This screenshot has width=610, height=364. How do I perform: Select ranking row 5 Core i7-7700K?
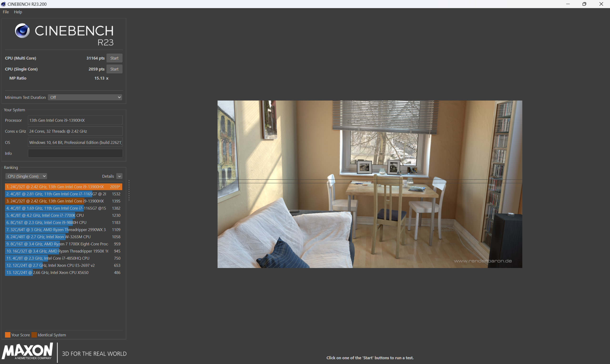pos(64,215)
